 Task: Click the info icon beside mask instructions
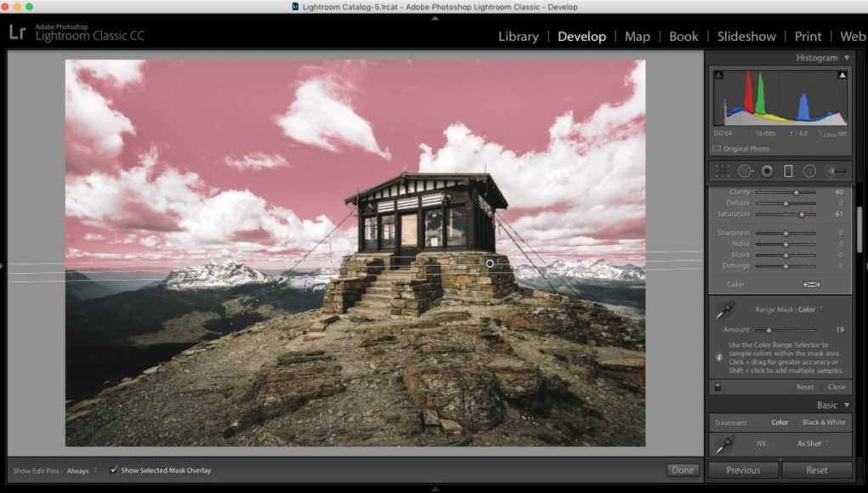pyautogui.click(x=719, y=358)
